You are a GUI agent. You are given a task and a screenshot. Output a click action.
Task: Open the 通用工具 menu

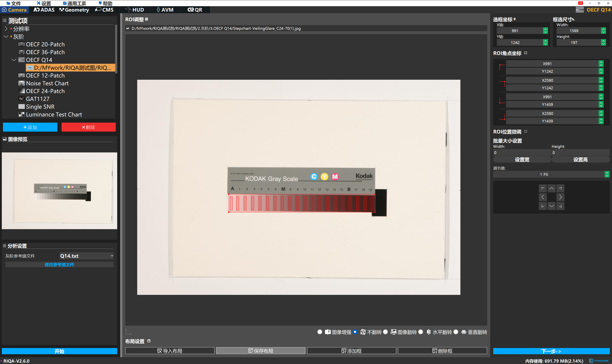coord(74,3)
